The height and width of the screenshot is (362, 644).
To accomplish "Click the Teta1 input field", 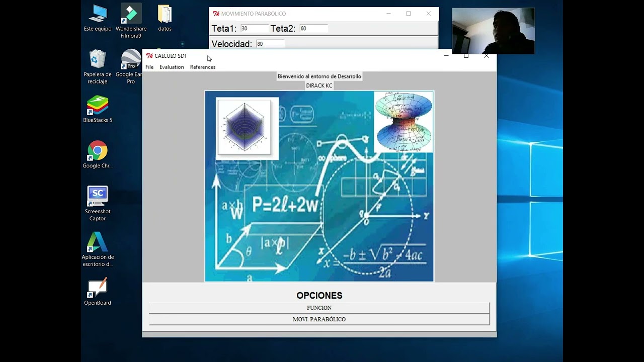I will coord(254,29).
